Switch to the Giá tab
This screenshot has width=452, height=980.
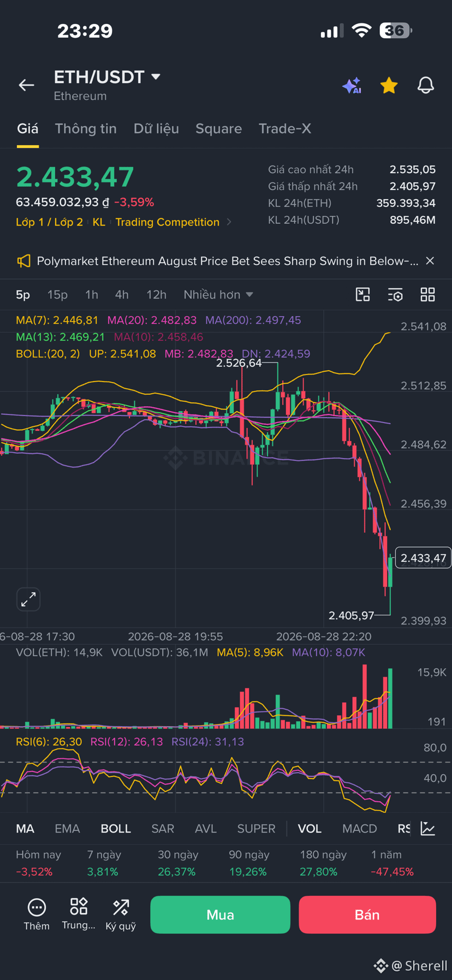[27, 128]
